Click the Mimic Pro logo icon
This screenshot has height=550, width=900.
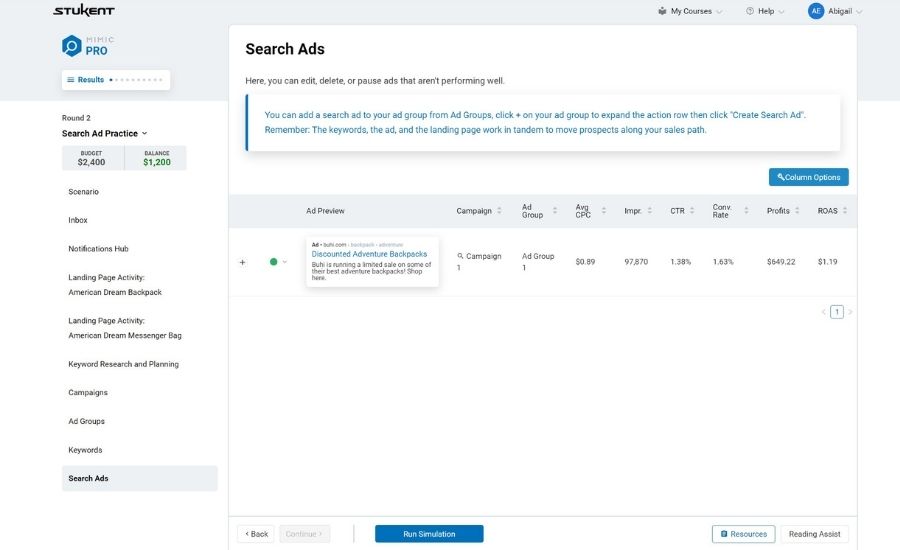click(72, 45)
